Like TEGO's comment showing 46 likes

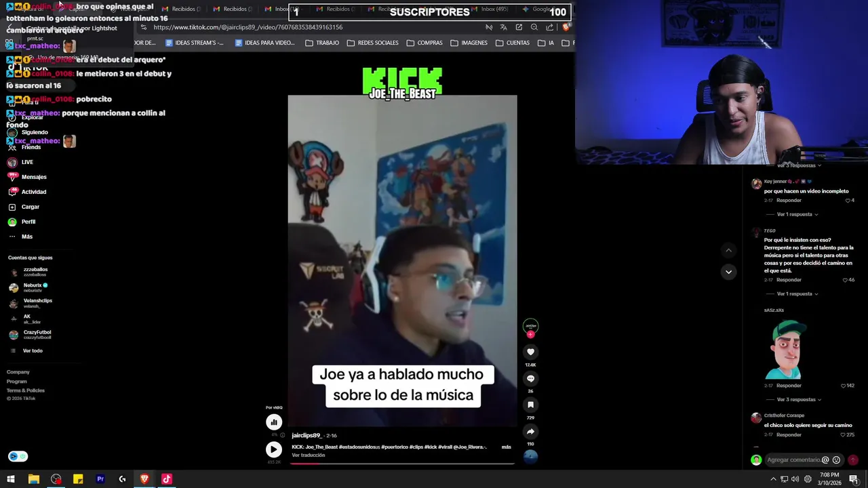(x=845, y=280)
